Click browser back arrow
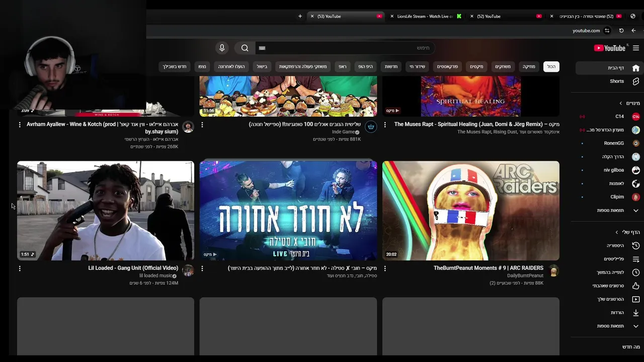Image resolution: width=644 pixels, height=362 pixels. tap(633, 31)
